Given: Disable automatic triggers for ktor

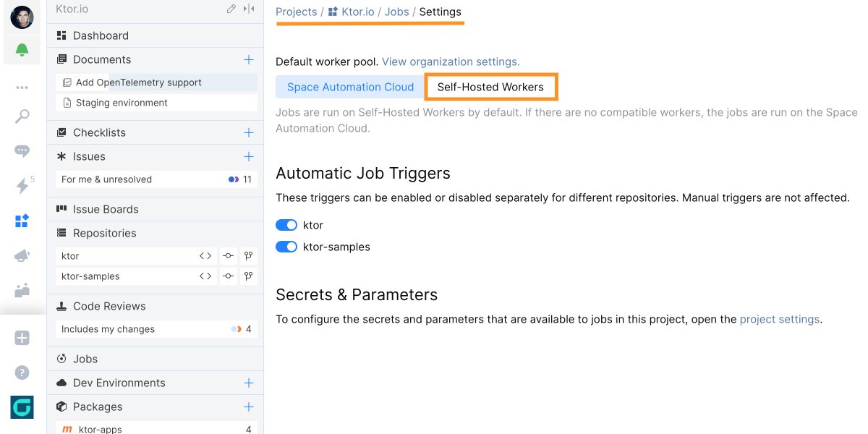Looking at the screenshot, I should [286, 225].
